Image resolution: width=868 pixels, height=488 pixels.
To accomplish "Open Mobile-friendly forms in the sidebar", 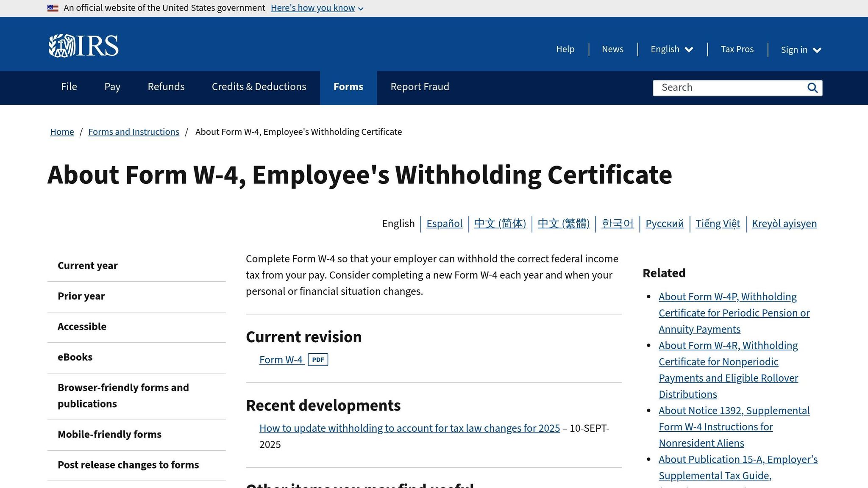I will click(136, 435).
